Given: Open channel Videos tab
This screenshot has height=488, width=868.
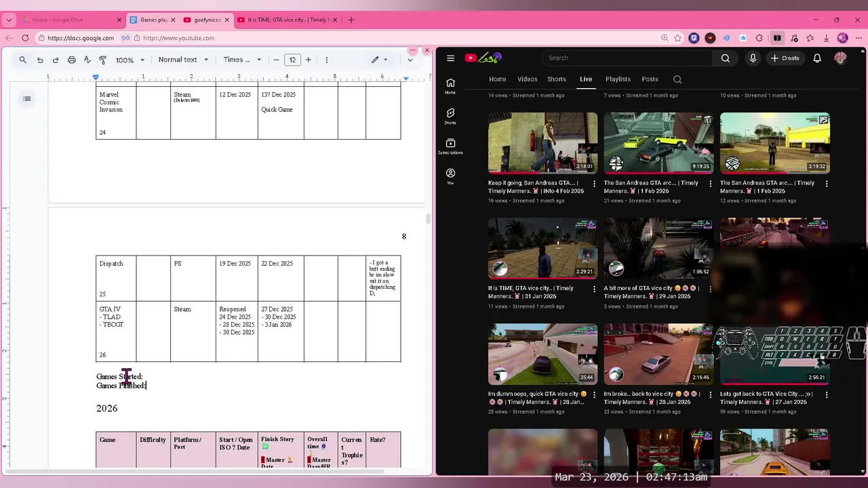Looking at the screenshot, I should coord(527,79).
